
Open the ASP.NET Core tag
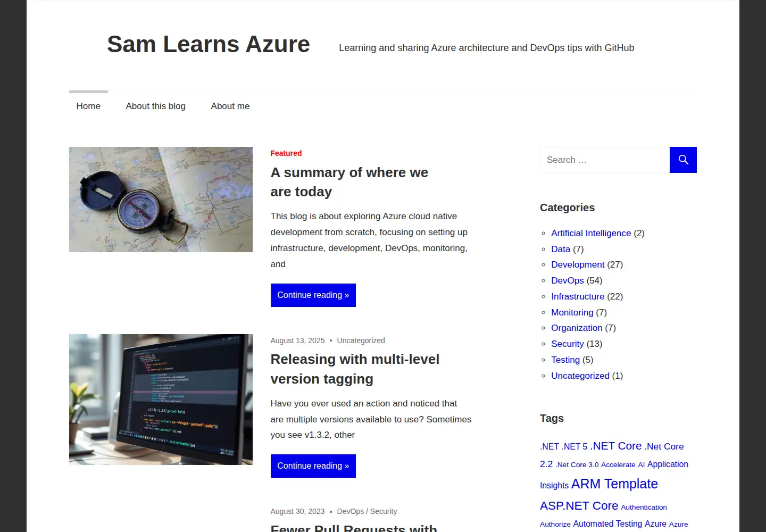(579, 506)
